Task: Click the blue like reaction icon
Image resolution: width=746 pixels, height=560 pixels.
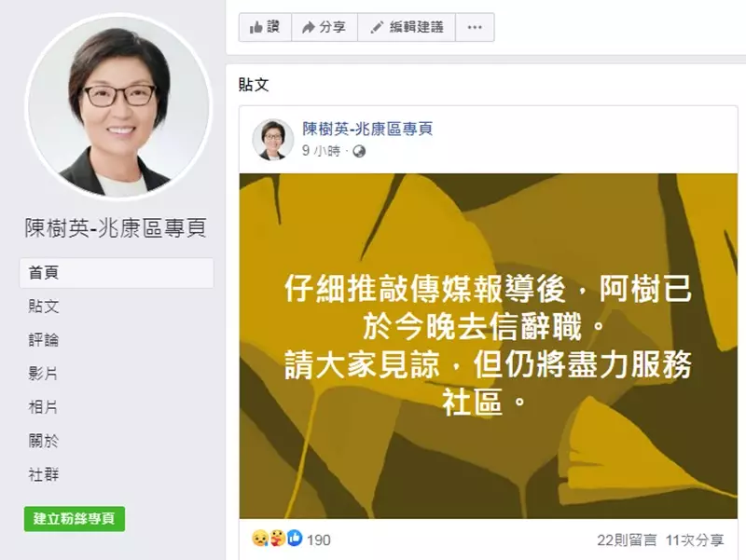Action: pos(295,539)
